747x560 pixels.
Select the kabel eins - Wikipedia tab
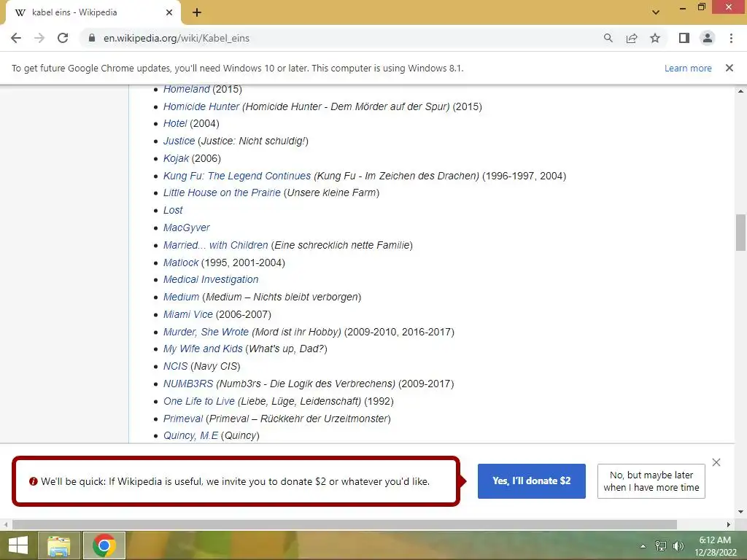coord(93,13)
